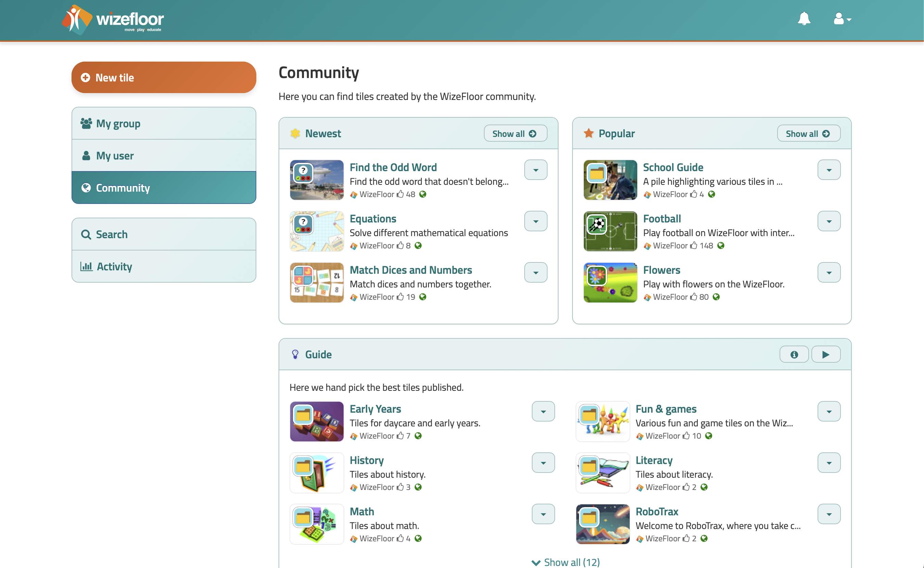Viewport: 924px width, 568px height.
Task: Click the Guide info icon button
Action: 794,354
